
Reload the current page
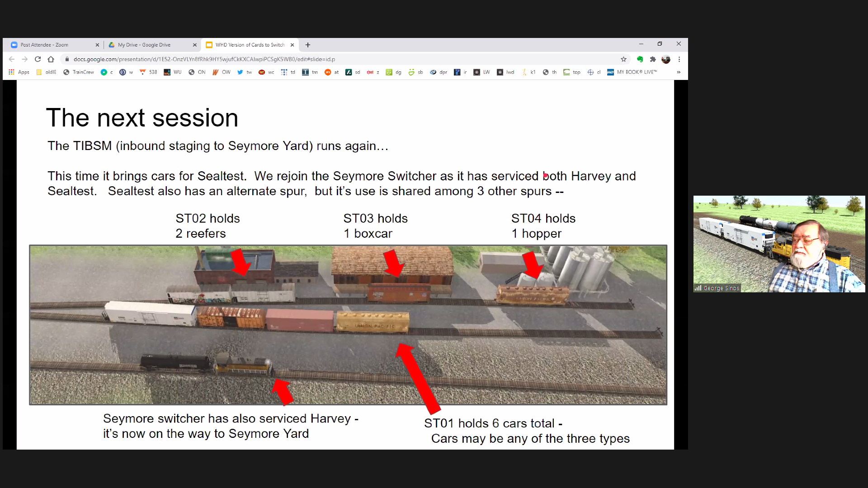[38, 59]
